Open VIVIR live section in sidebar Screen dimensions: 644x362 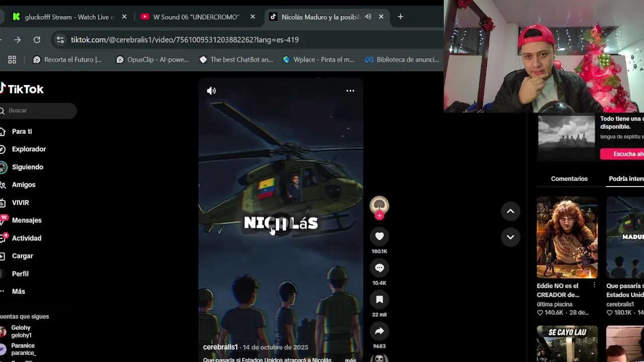21,203
